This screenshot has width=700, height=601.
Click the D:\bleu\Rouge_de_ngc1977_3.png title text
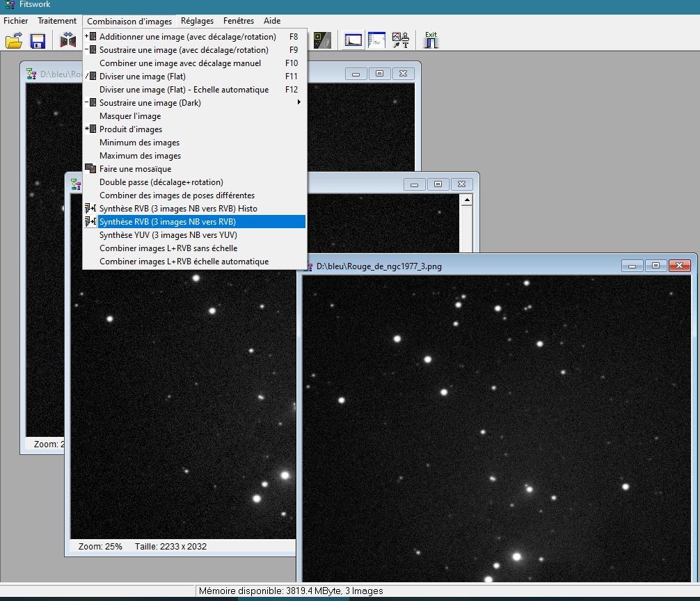379,266
